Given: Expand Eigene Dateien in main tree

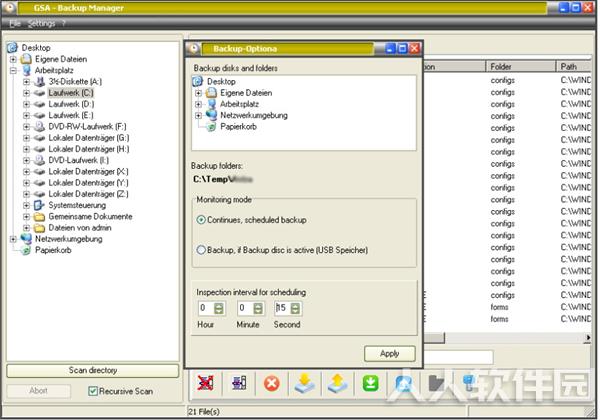Looking at the screenshot, I should 13,59.
